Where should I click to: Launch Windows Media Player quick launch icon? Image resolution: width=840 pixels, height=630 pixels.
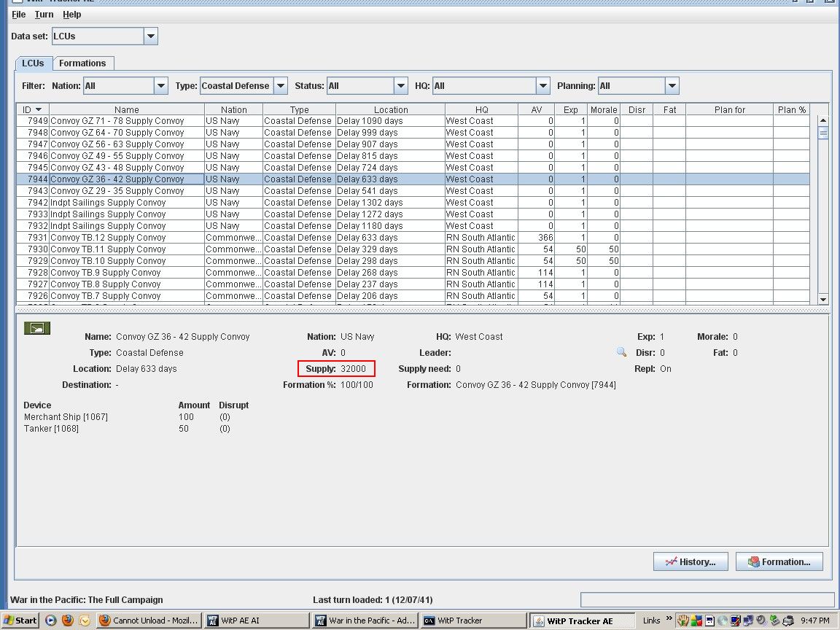click(x=51, y=621)
